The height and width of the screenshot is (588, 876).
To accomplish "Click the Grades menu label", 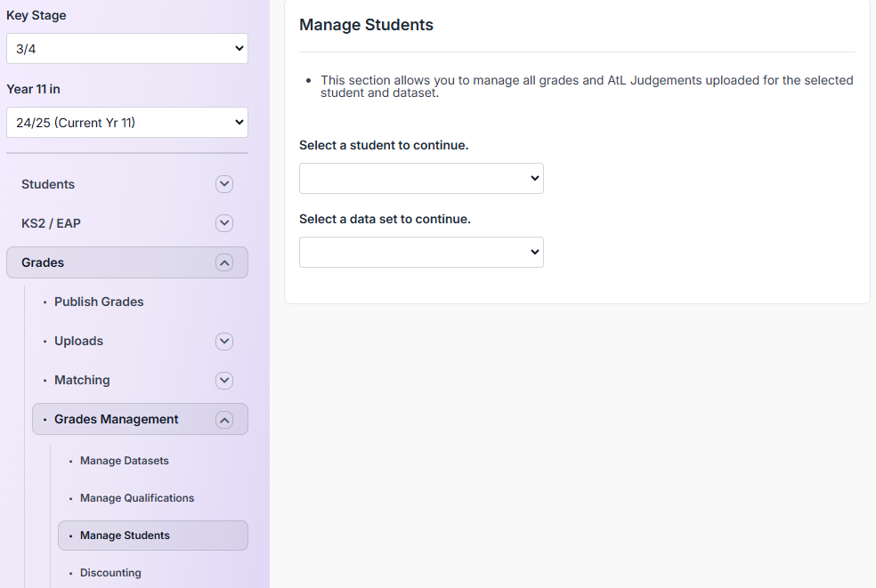I will point(43,262).
